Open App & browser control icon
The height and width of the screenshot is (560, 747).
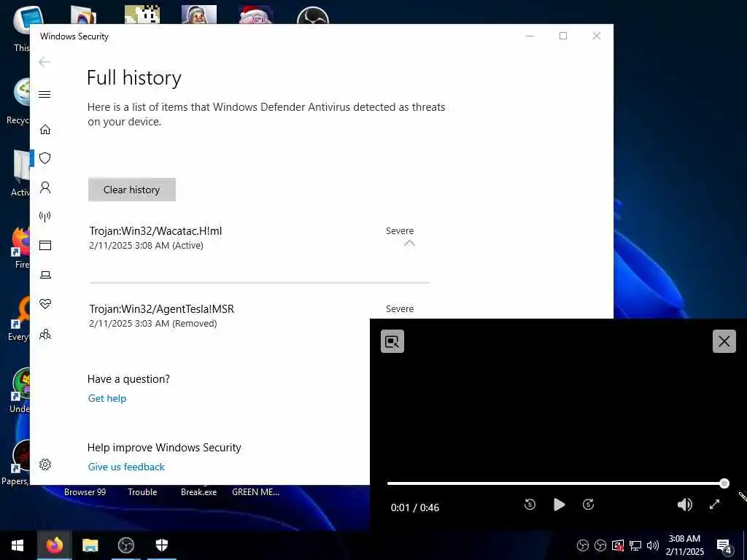[x=44, y=245]
